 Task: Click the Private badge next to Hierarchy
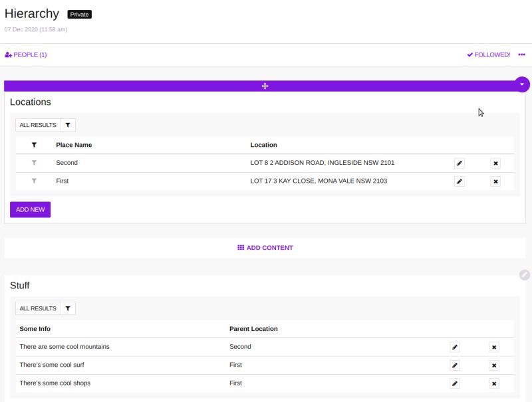[x=79, y=13]
